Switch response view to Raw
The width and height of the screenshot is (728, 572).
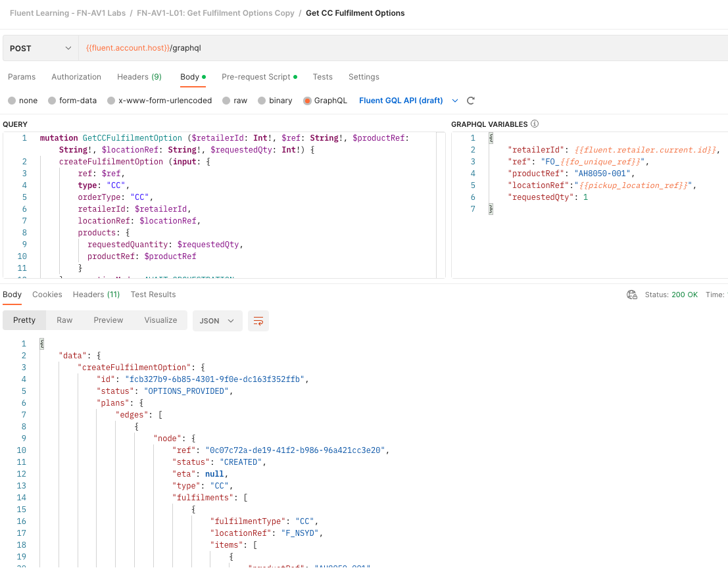click(64, 320)
